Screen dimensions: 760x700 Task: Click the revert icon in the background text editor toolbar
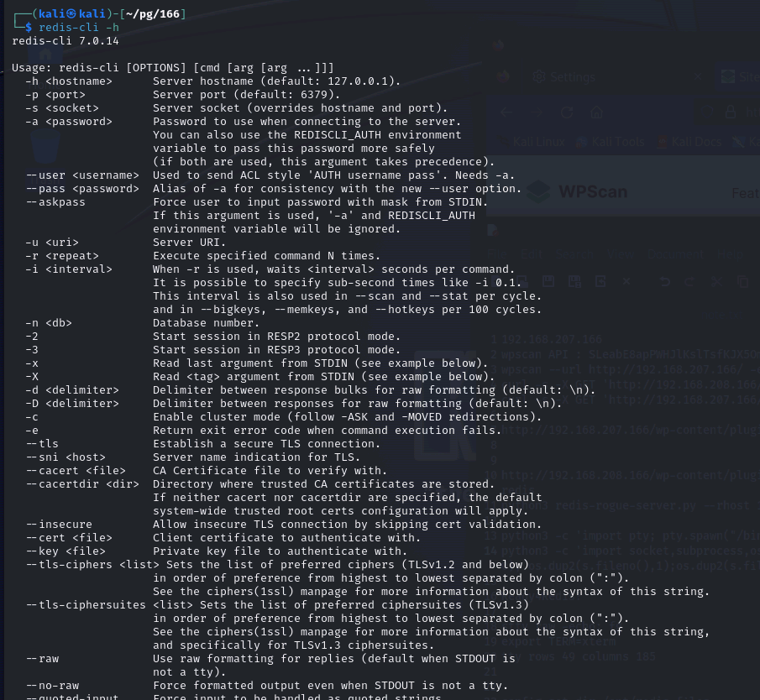[600, 281]
